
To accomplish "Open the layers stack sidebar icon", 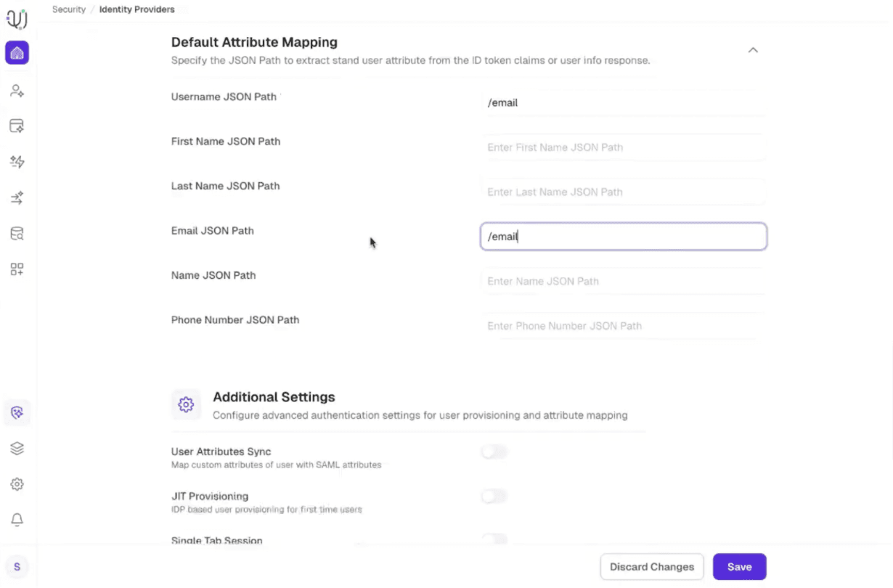I will 17,449.
